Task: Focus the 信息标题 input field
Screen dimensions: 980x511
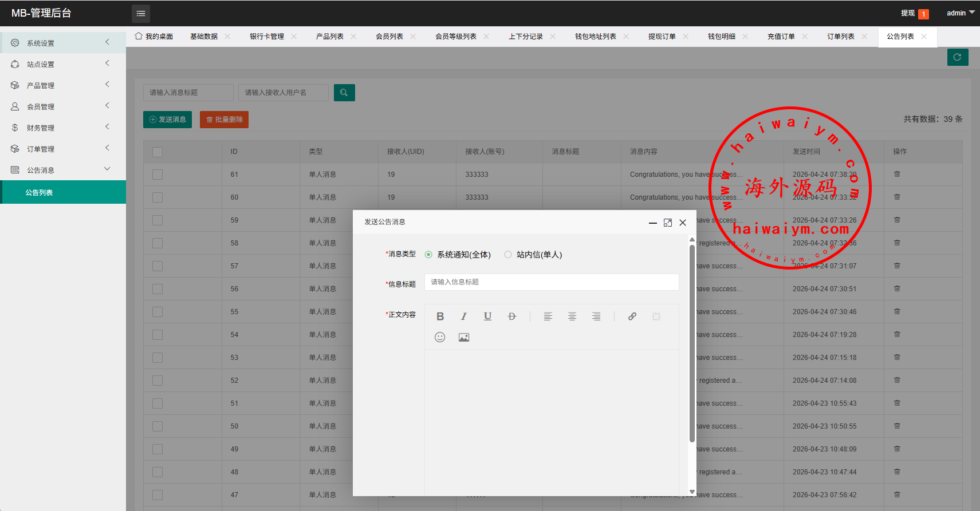Action: point(551,282)
